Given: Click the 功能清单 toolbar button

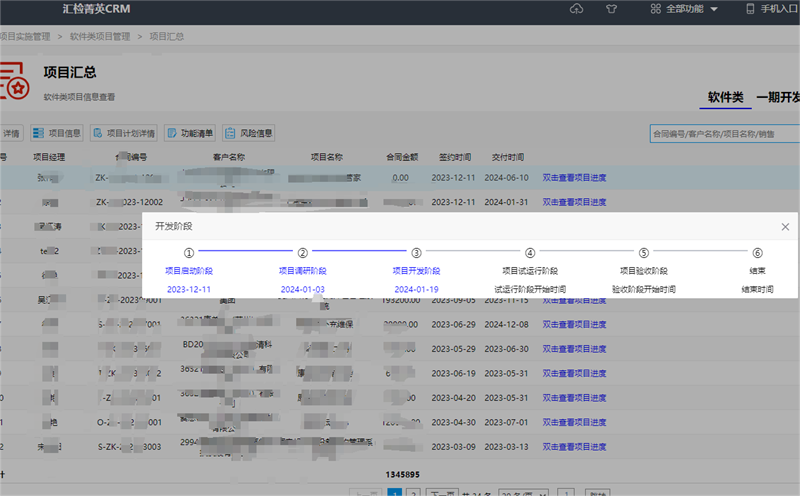Looking at the screenshot, I should point(190,133).
